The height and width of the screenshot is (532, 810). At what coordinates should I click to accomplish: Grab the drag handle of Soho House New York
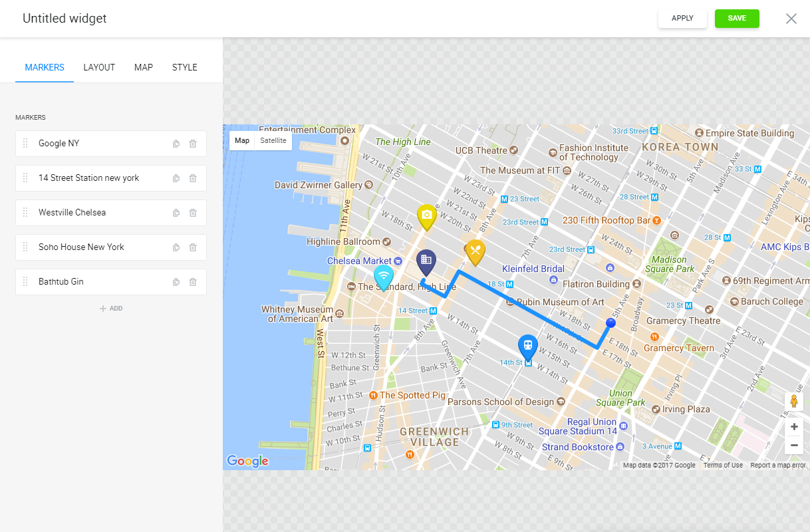click(x=25, y=247)
